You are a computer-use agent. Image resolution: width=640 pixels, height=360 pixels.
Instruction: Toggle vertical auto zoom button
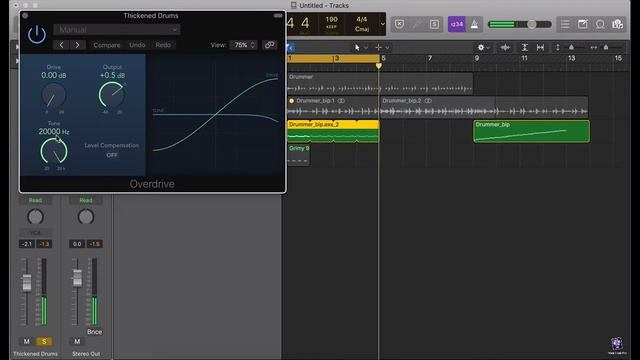[x=524, y=48]
